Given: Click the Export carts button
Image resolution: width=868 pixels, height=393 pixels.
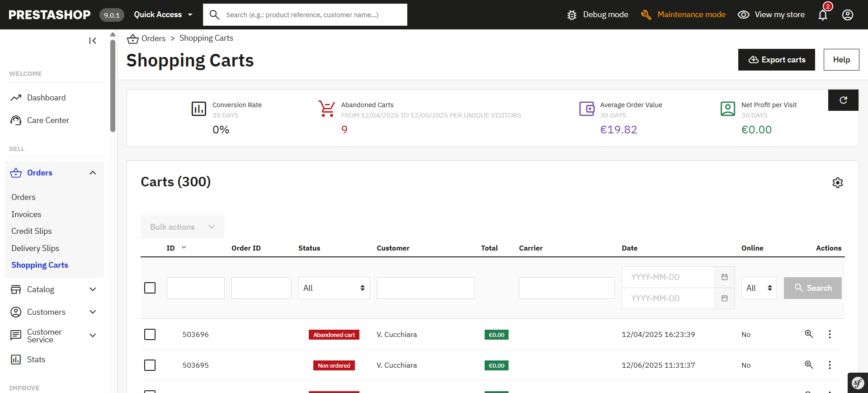Looking at the screenshot, I should (776, 60).
